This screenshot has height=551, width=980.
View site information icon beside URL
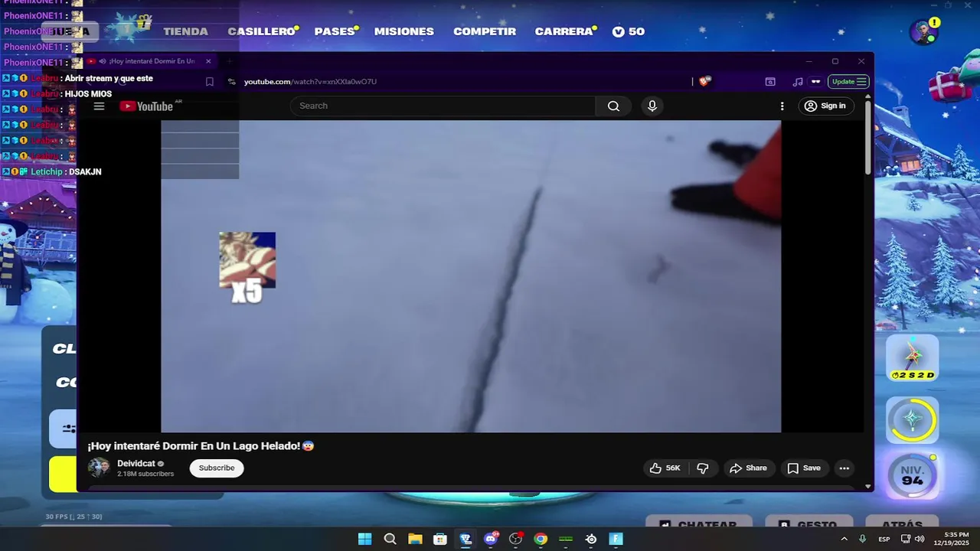231,81
